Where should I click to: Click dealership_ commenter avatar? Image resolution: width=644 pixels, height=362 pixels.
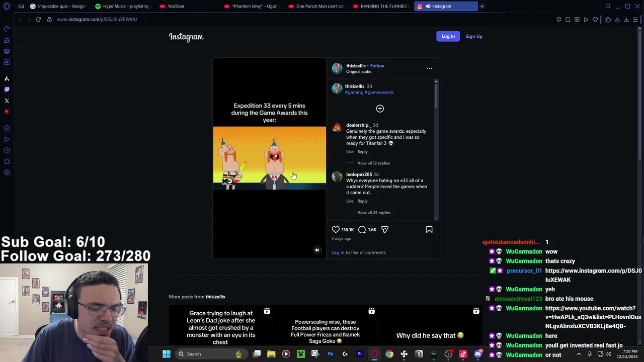pyautogui.click(x=337, y=127)
